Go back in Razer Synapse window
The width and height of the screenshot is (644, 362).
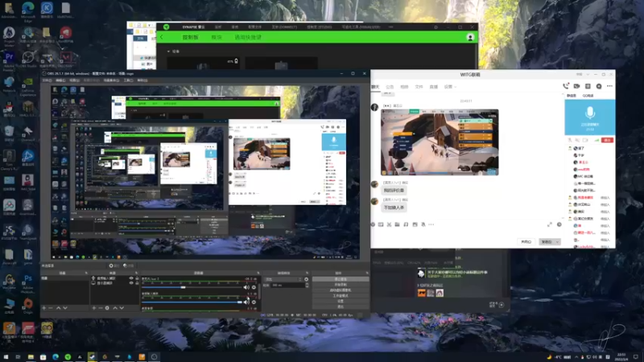click(162, 37)
